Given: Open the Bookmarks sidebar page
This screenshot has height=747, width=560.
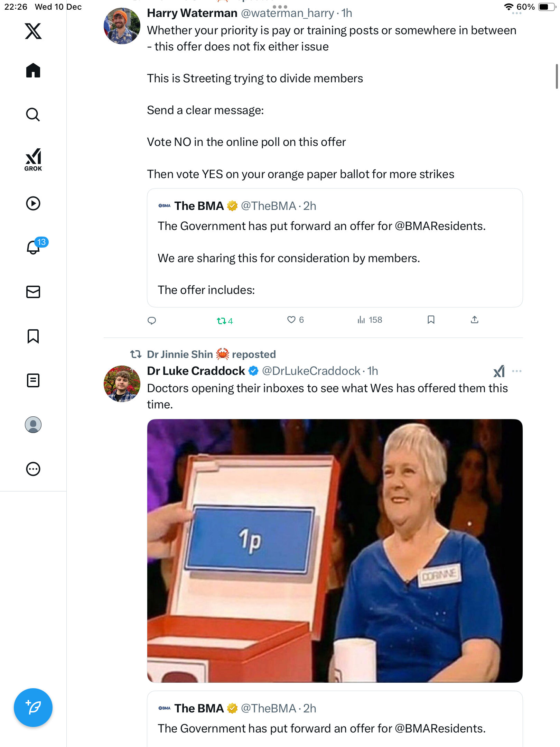Looking at the screenshot, I should point(33,336).
